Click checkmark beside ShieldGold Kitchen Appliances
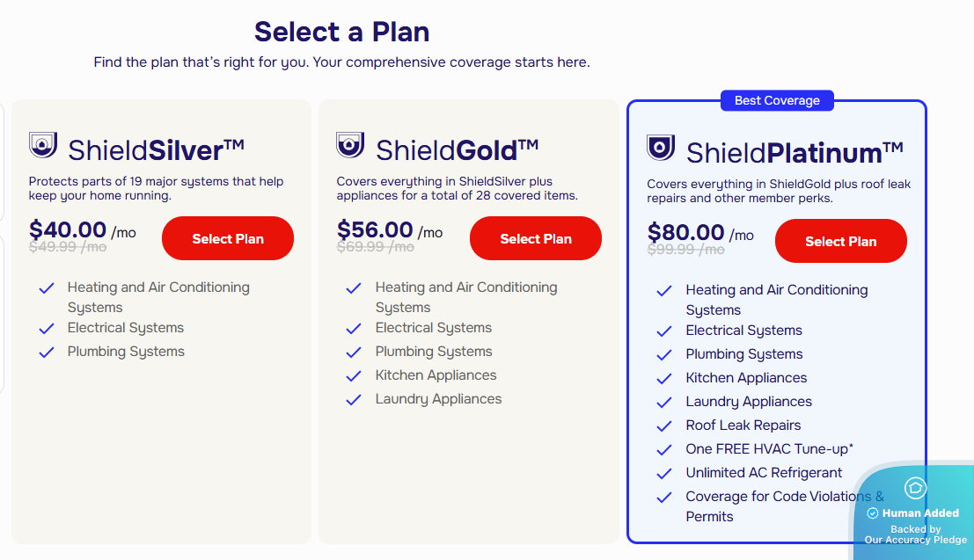 (x=355, y=376)
